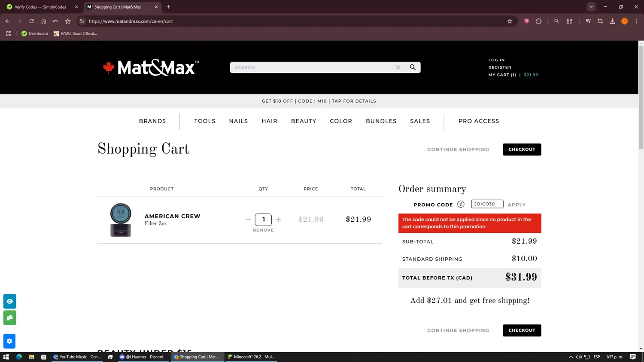Click the address bar URL
The image size is (644, 362).
tap(131, 21)
